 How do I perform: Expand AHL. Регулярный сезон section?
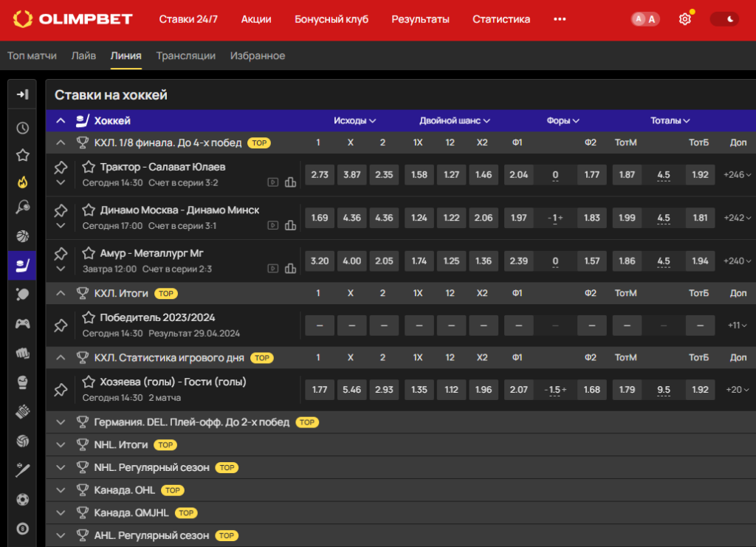[61, 535]
